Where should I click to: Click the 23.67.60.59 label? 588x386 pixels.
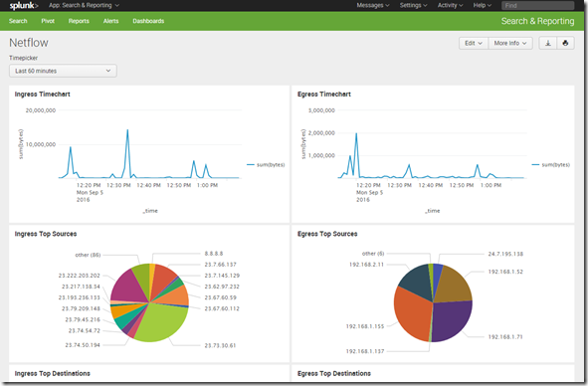[221, 297]
